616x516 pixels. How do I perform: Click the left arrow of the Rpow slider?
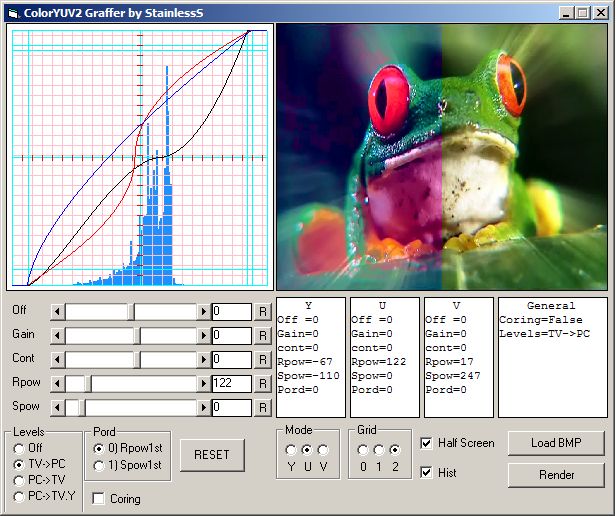[57, 384]
